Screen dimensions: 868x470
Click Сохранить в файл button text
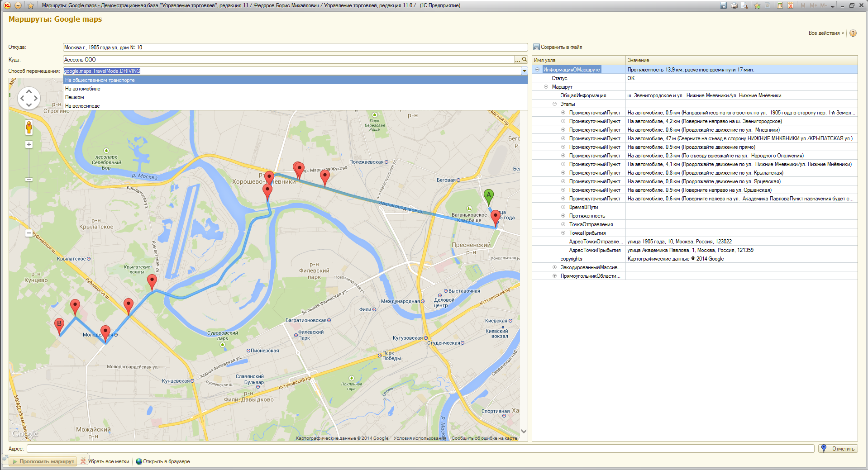[x=562, y=47]
